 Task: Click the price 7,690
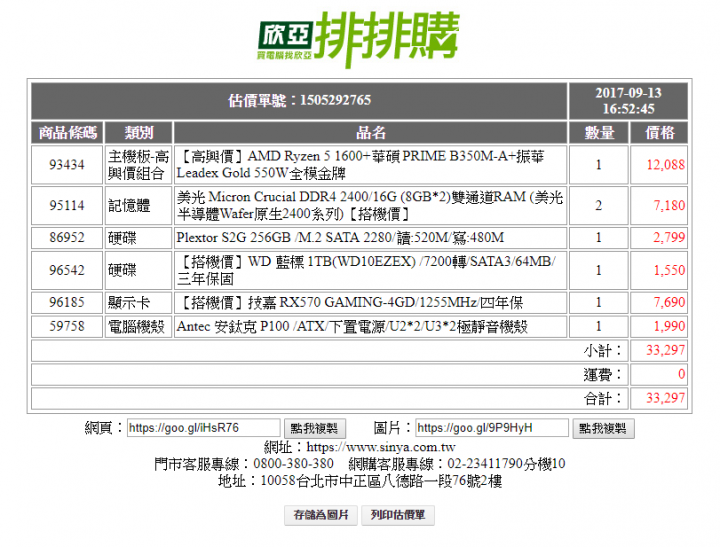pos(669,302)
